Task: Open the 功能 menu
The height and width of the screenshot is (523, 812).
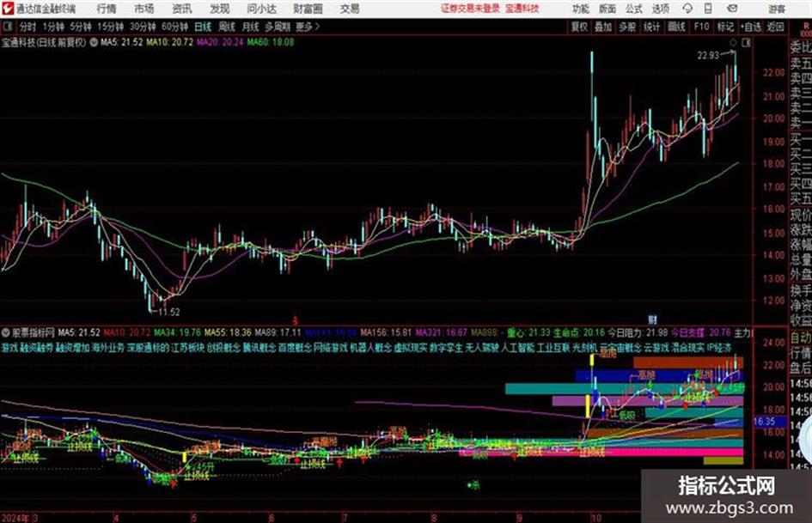Action: [x=581, y=9]
